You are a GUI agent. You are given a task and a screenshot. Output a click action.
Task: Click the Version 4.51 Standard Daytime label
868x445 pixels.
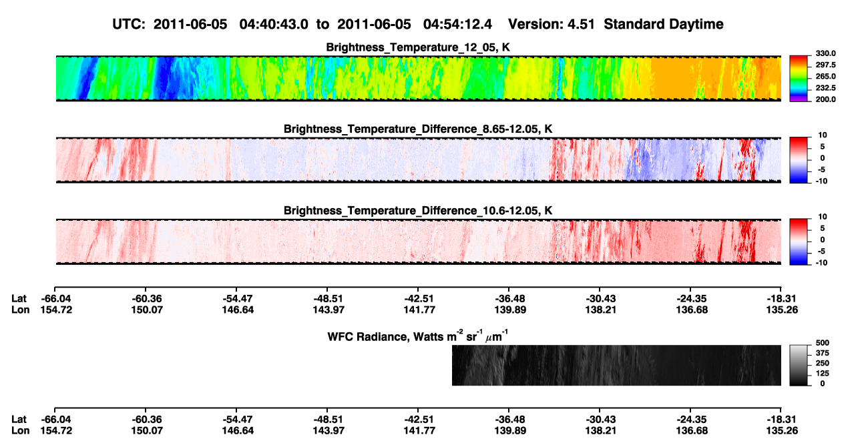click(x=616, y=24)
